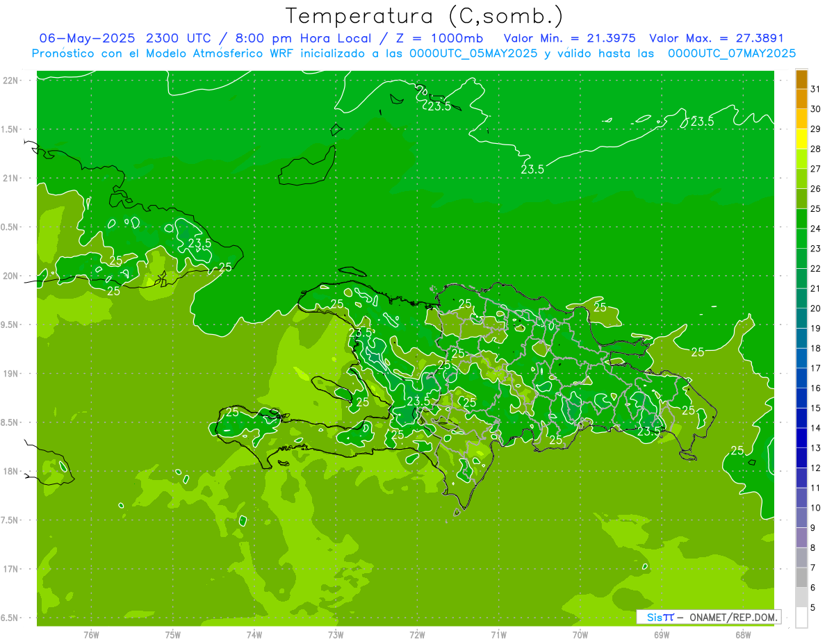
Task: Select the '8.5N' latitude tick label
Action: coord(10,422)
